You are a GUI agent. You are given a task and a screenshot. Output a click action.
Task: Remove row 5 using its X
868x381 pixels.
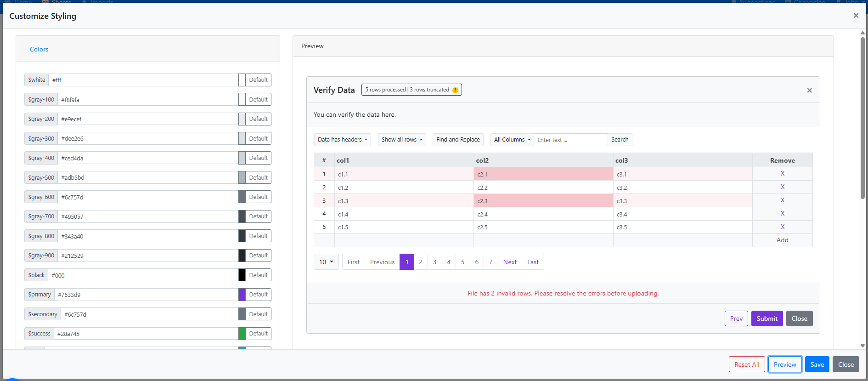tap(782, 227)
